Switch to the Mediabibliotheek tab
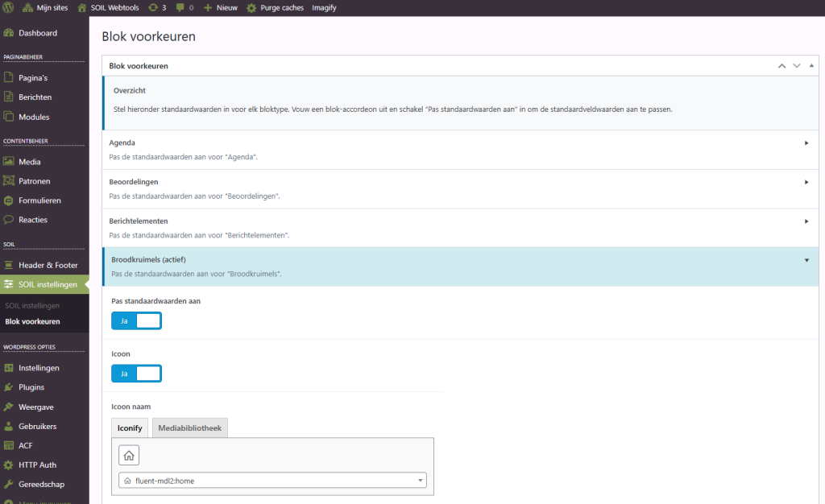Viewport: 825px width, 504px height. pos(189,428)
